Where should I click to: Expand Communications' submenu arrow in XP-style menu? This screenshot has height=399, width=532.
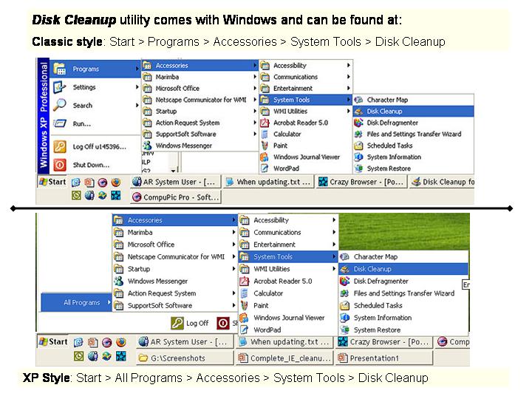tap(334, 232)
